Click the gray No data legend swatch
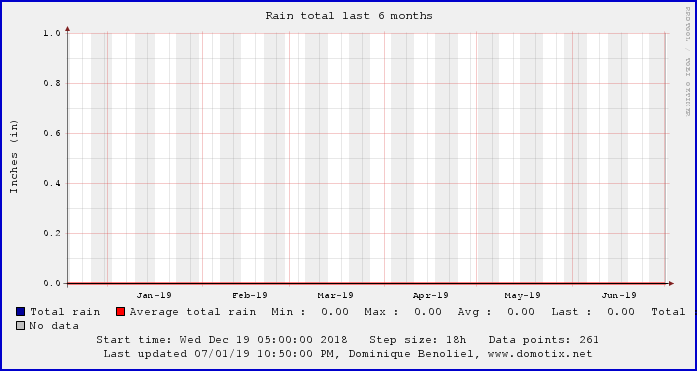This screenshot has height=371, width=697. [20, 326]
